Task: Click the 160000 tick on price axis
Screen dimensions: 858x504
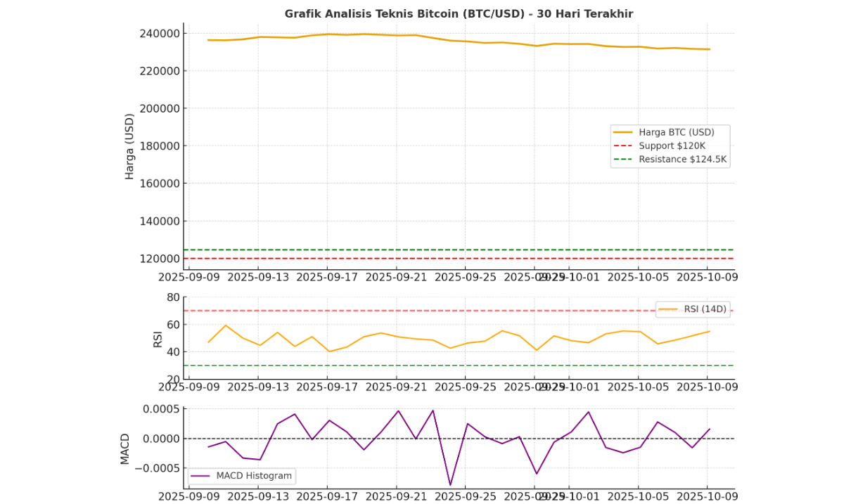Action: pyautogui.click(x=159, y=183)
